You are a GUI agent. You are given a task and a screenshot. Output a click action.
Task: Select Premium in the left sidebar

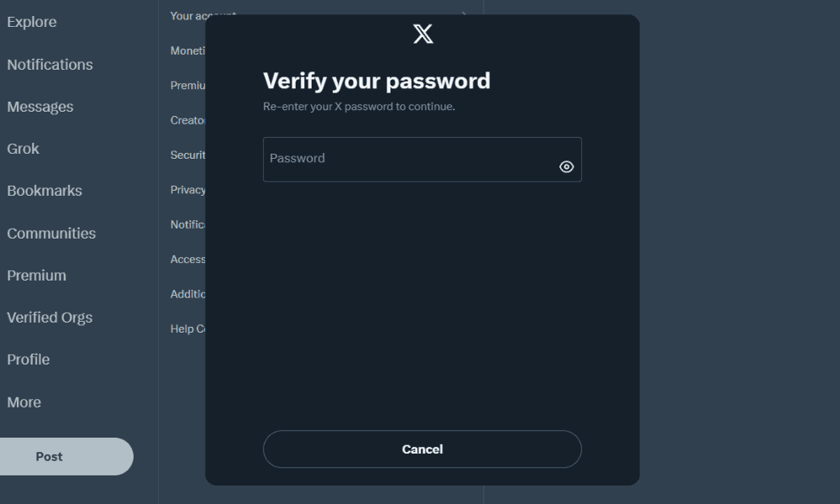(x=36, y=276)
